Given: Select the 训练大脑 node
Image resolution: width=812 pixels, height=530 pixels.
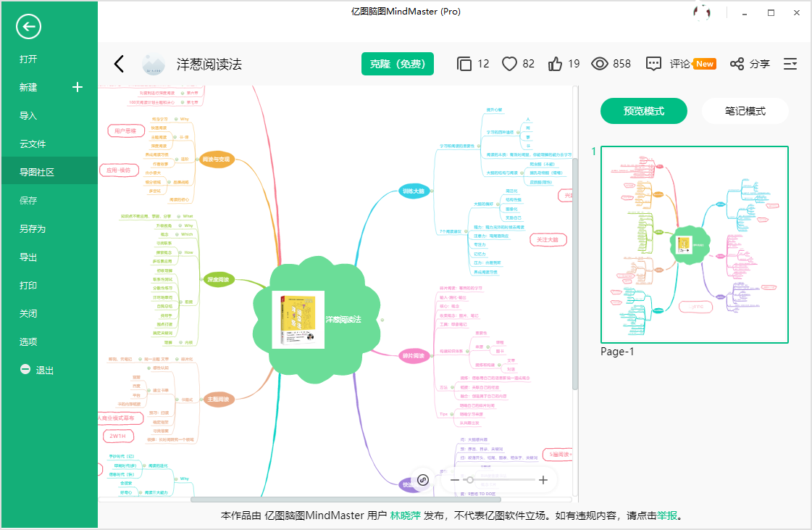Looking at the screenshot, I should click(x=414, y=191).
